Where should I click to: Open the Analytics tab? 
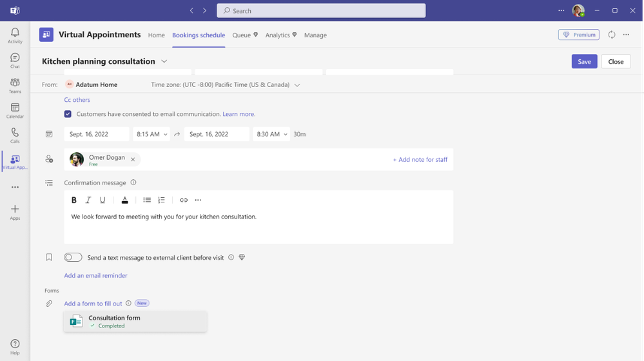[x=281, y=35]
